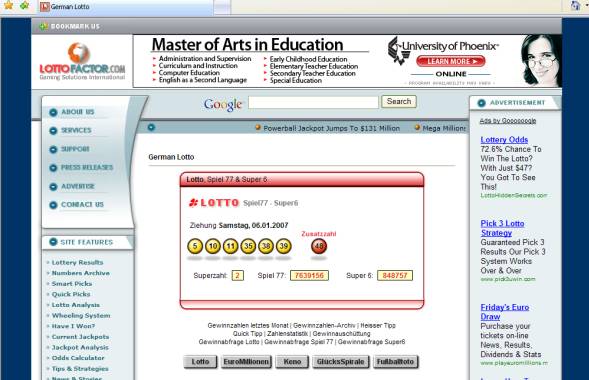Click the Bookmark Us text link
589x380 pixels.
pos(75,26)
